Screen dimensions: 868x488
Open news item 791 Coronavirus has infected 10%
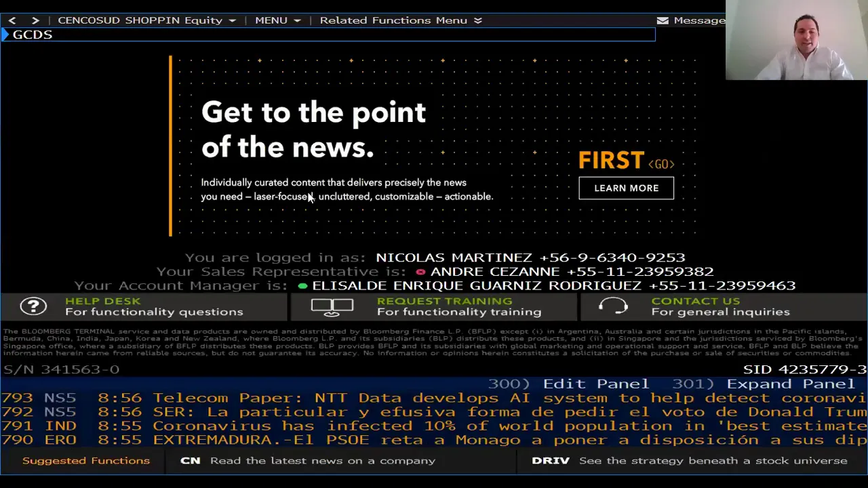click(434, 426)
